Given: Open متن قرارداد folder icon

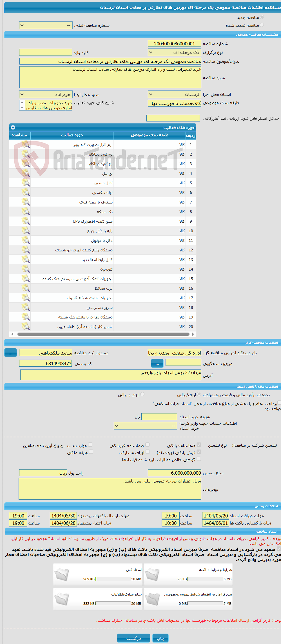Looking at the screenshot, I should pos(152,599).
